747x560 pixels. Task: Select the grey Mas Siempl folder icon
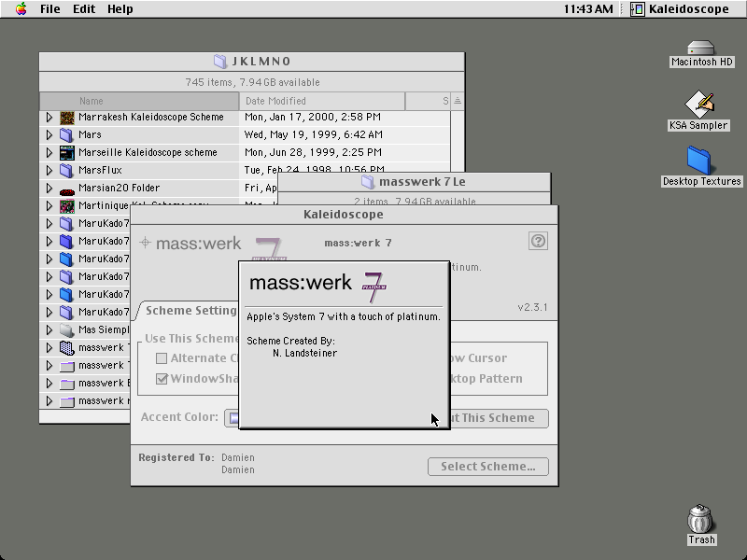[x=67, y=330]
